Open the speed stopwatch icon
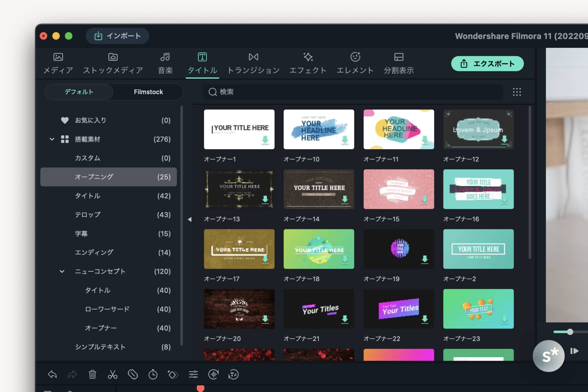The image size is (588, 392). (x=153, y=374)
